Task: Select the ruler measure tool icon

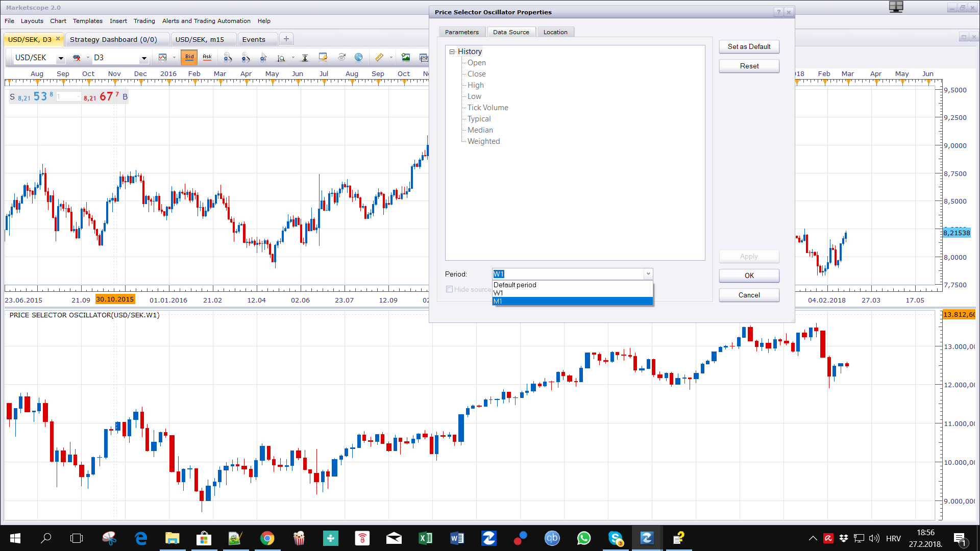Action: pyautogui.click(x=379, y=58)
